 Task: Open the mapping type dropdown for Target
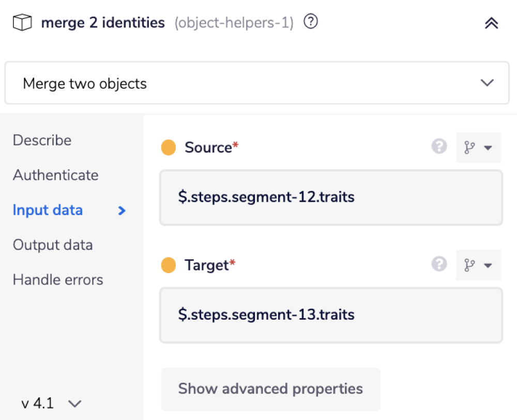488,265
